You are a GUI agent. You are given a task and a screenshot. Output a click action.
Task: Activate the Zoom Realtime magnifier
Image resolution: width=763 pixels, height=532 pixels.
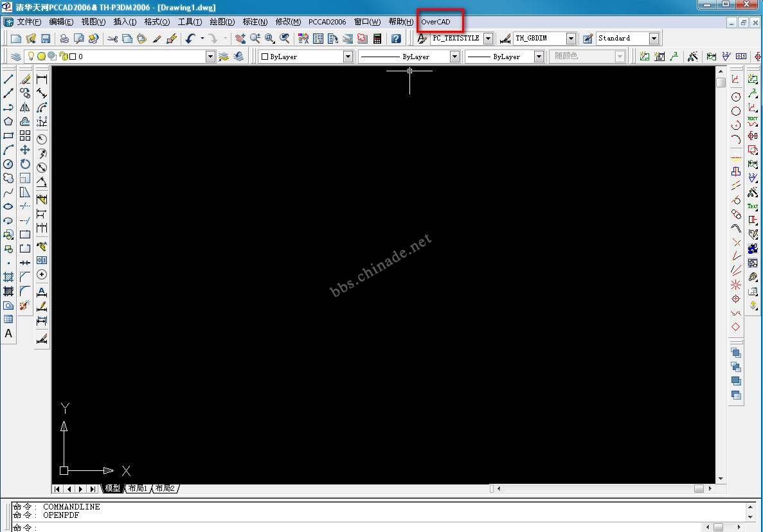[x=255, y=39]
